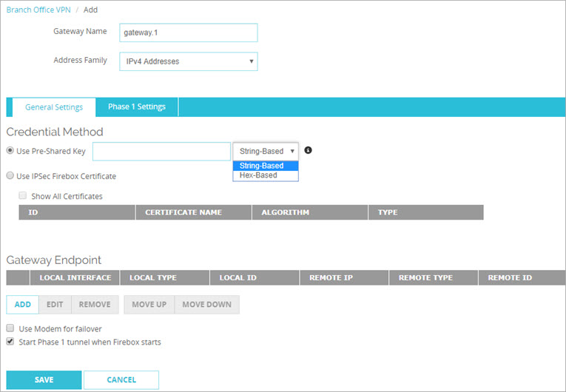
Task: Select Use Pre-Shared Key radio button
Action: pos(10,151)
